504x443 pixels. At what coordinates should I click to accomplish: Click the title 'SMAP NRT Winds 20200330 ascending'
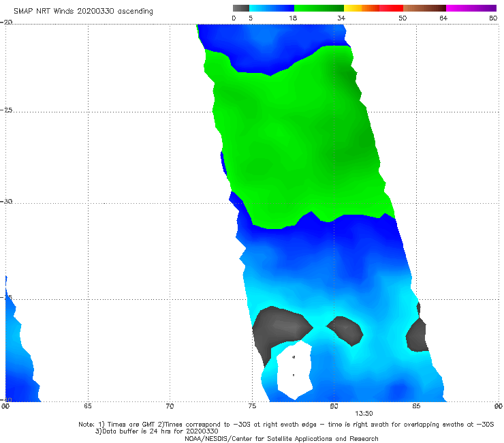[83, 11]
